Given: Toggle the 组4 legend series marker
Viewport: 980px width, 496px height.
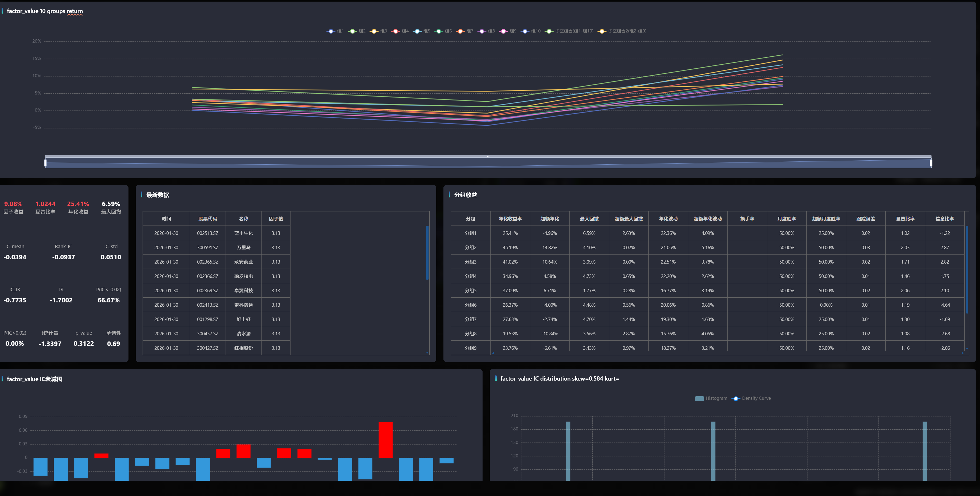Looking at the screenshot, I should pos(396,31).
